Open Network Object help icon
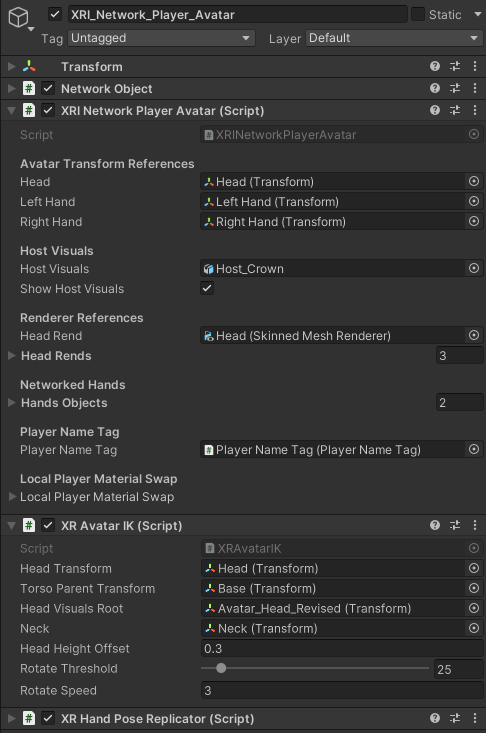The height and width of the screenshot is (733, 486). click(435, 88)
